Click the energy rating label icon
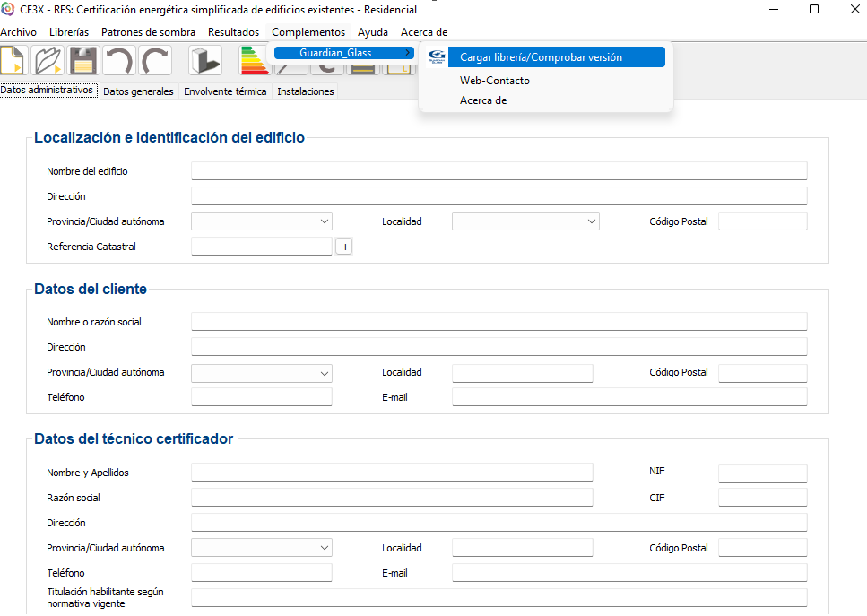 click(254, 60)
